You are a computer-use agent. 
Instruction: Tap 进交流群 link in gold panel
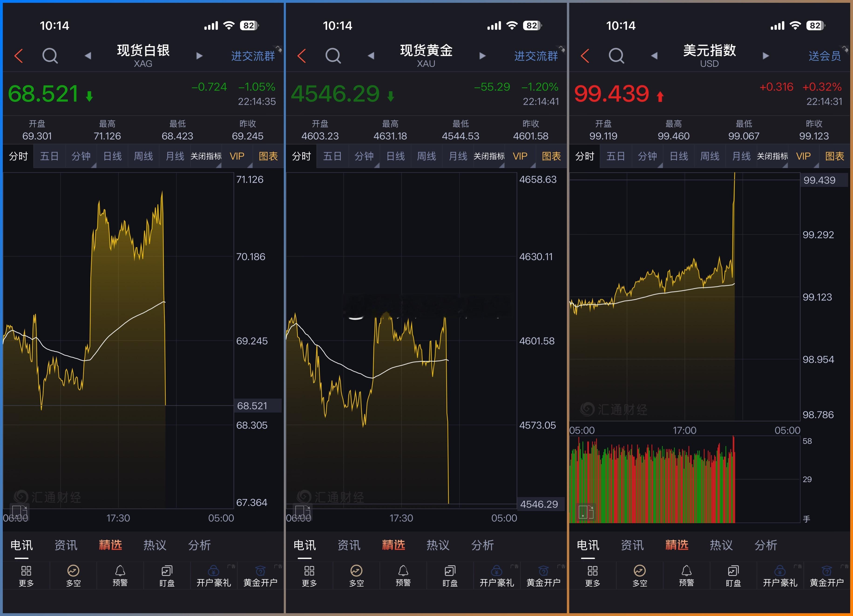pos(536,56)
